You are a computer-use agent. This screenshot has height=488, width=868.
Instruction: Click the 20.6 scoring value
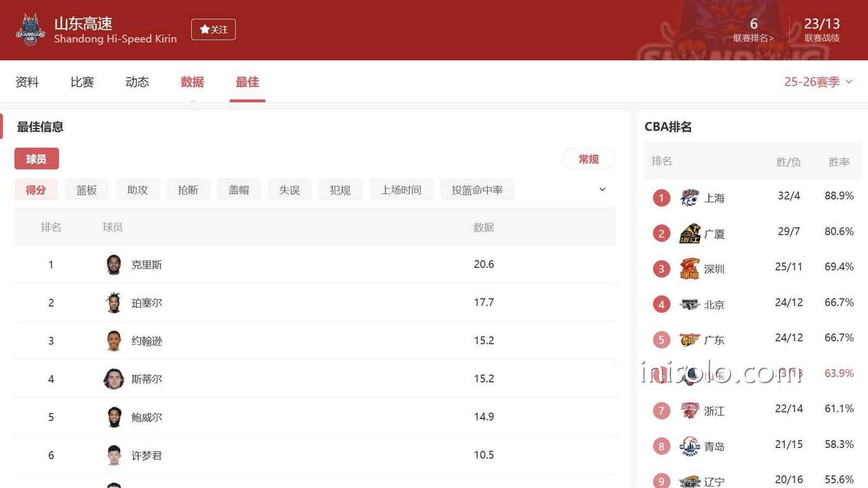[484, 264]
